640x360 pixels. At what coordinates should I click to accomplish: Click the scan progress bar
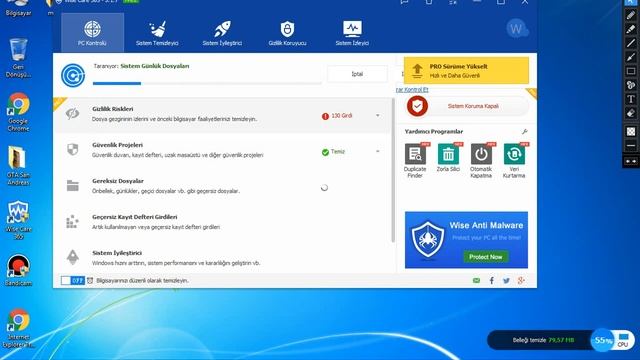pyautogui.click(x=207, y=83)
